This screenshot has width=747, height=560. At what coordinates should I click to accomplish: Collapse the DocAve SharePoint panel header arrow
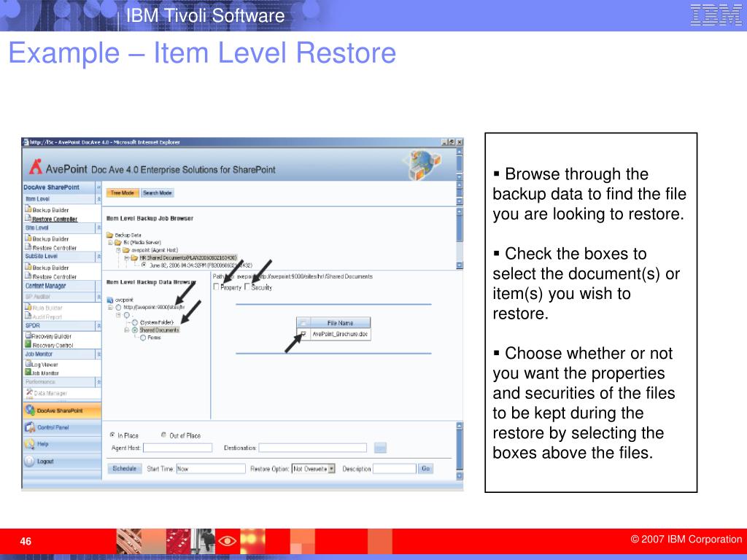pos(98,187)
